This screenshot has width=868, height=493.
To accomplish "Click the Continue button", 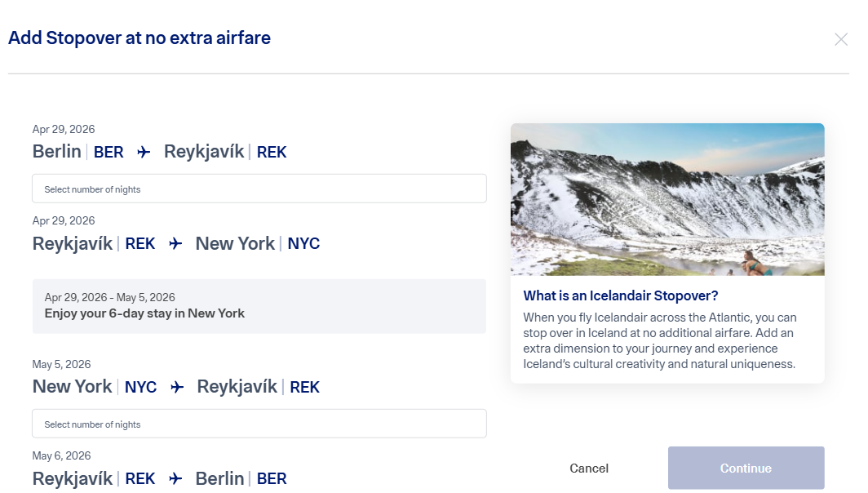I will 746,468.
